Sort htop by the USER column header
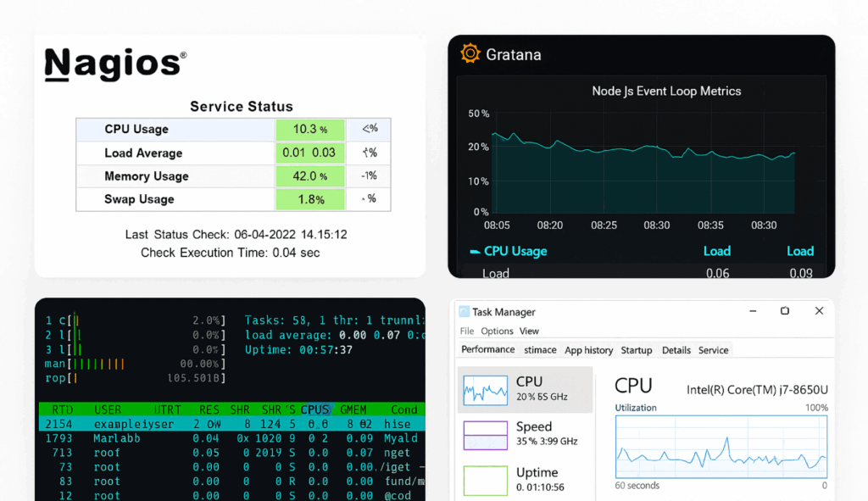 click(108, 409)
